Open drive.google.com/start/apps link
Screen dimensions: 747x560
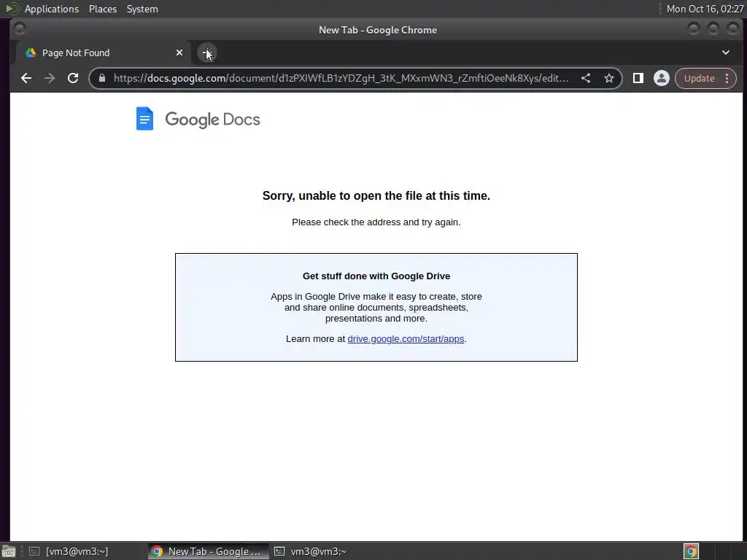pos(406,339)
